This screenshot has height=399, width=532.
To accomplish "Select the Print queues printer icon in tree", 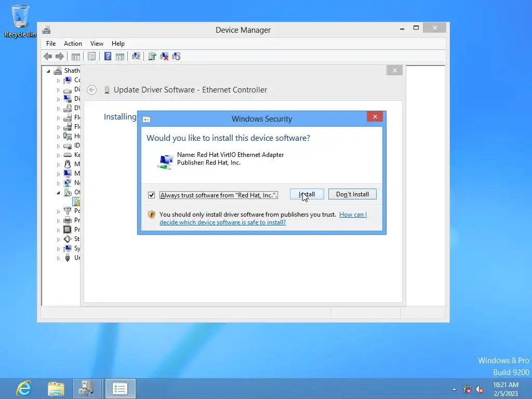I will (68, 220).
